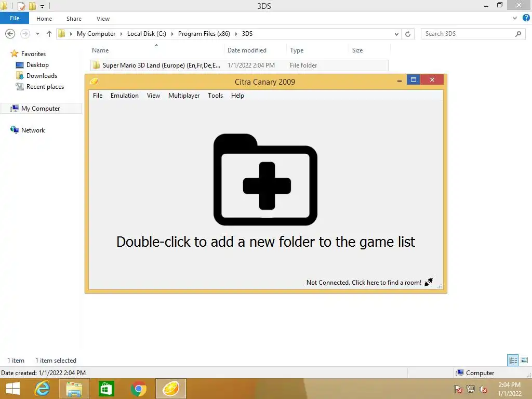532x399 pixels.
Task: Switch to Explorer's View ribbon tab
Action: point(103,19)
